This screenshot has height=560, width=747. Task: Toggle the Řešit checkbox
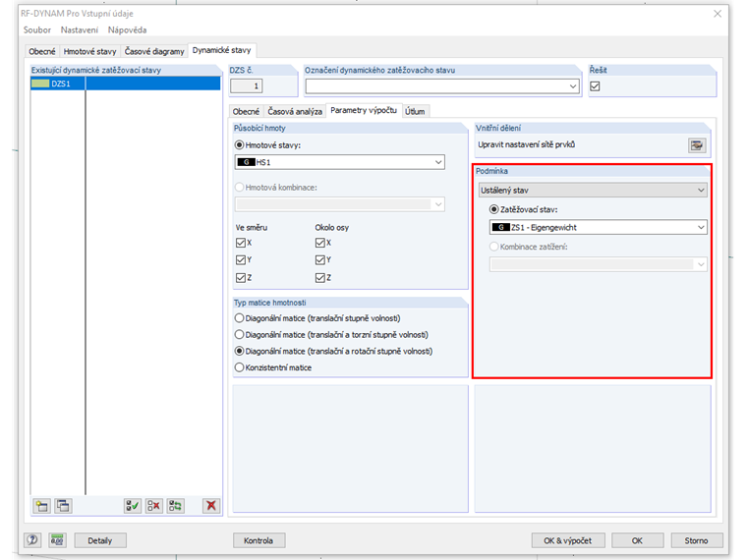(595, 86)
